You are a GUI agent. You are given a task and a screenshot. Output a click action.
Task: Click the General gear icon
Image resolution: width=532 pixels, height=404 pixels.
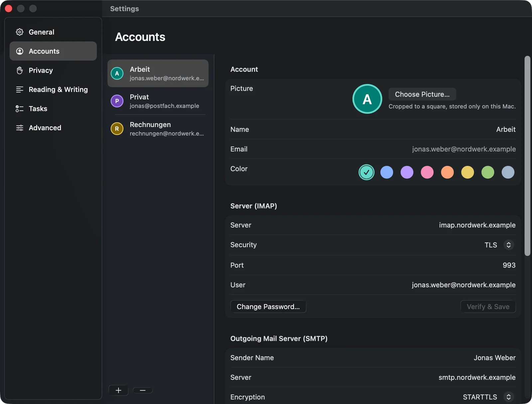20,32
